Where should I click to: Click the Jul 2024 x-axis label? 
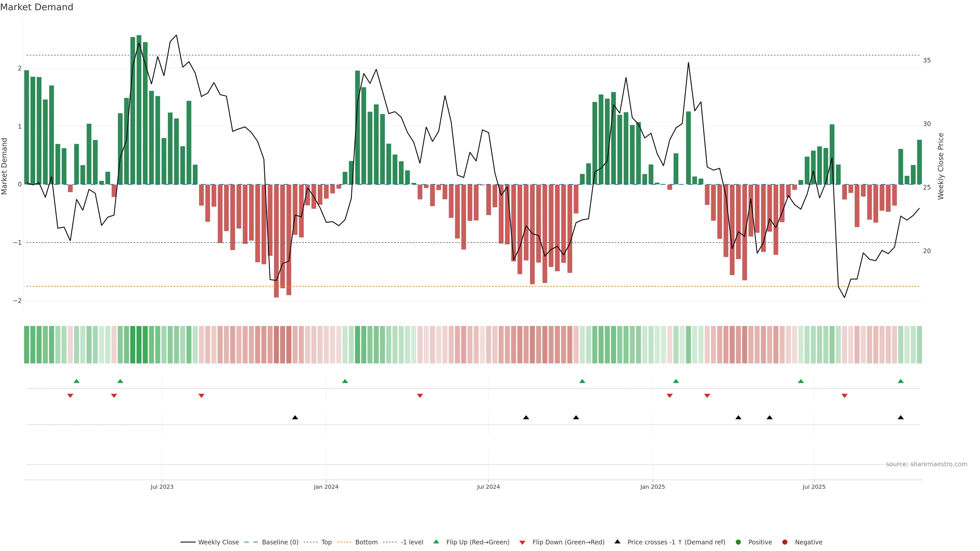click(488, 487)
